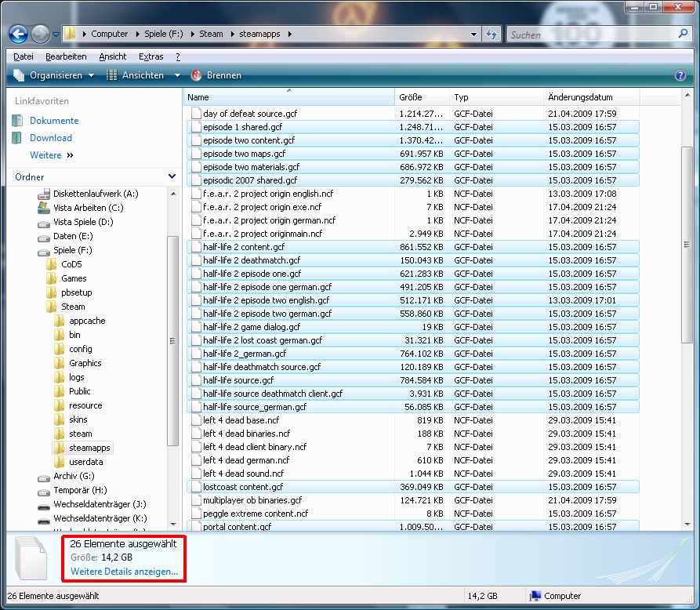Open the appcache folder icon
The image size is (700, 610).
[x=60, y=321]
